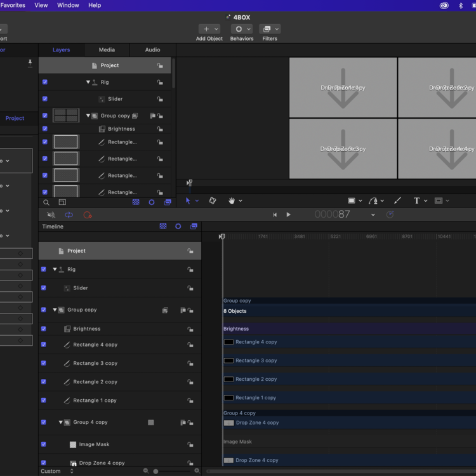This screenshot has height=476, width=476.
Task: Uncheck Rectangle 4 copy in Timeline
Action: (x=44, y=345)
